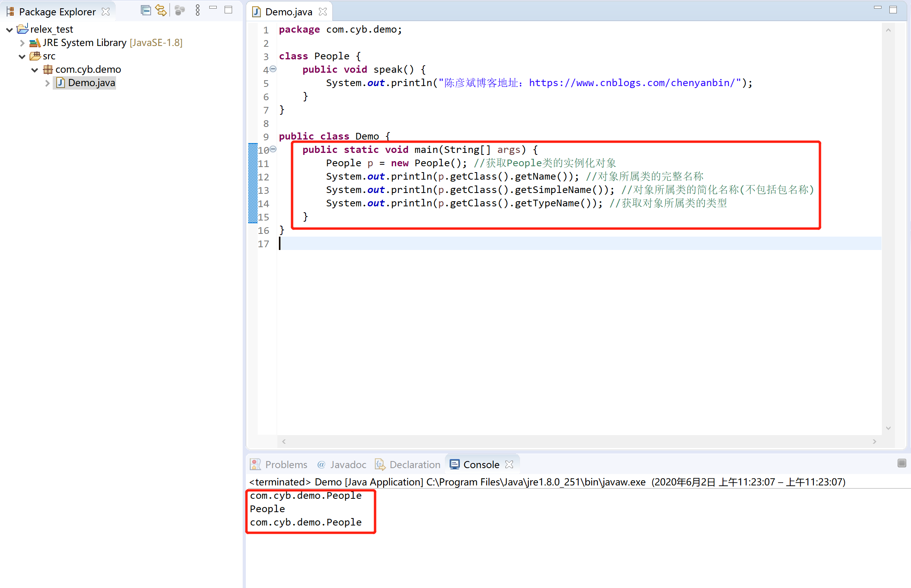The image size is (911, 588).
Task: Collapse the src folder node
Action: tap(22, 56)
